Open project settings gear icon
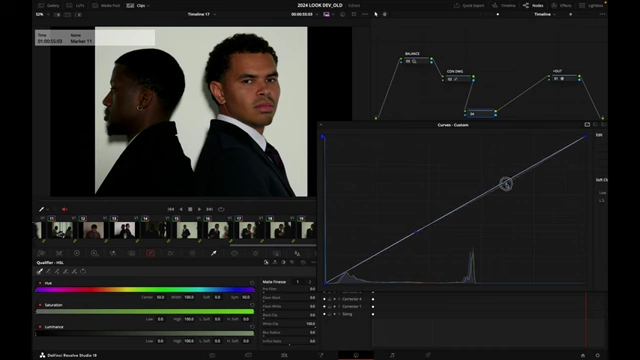Viewport: 640px width, 360px height. (598, 356)
